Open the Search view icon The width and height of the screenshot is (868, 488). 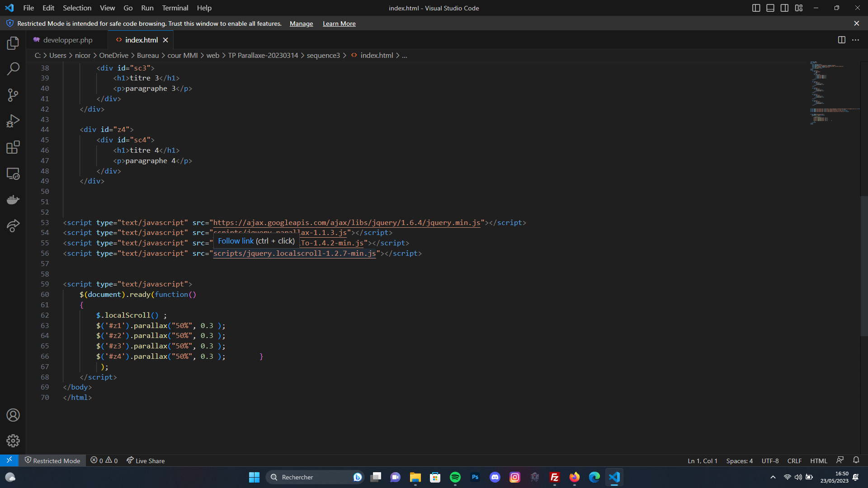click(x=13, y=69)
